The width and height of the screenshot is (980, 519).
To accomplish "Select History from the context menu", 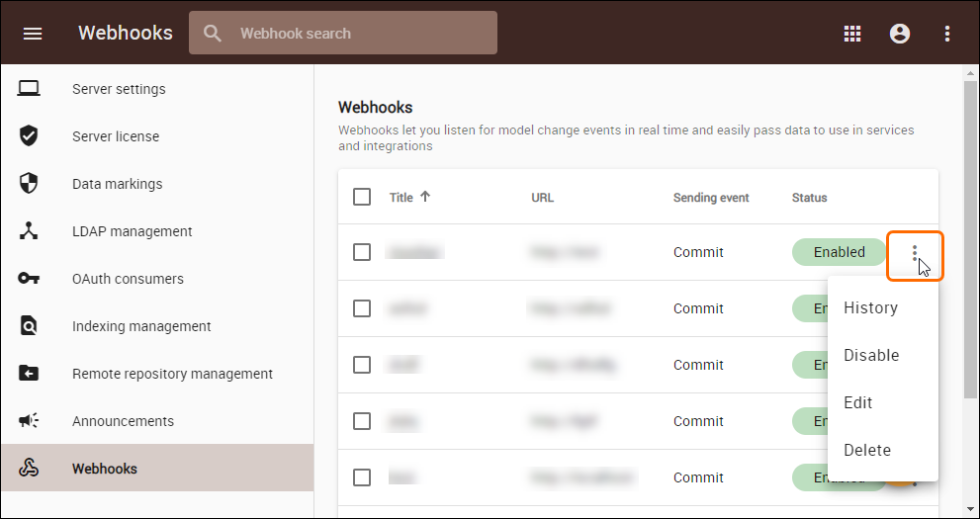I will click(870, 307).
